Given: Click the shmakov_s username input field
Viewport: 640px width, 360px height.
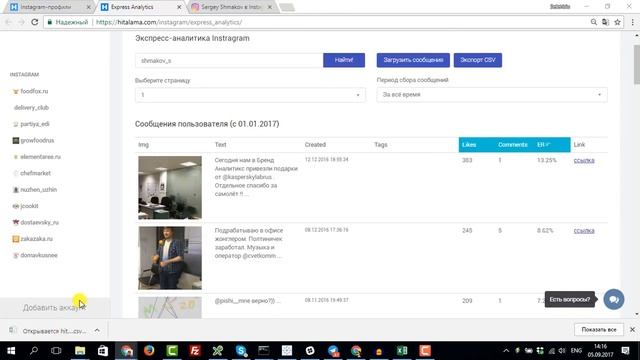Looking at the screenshot, I should coord(229,60).
